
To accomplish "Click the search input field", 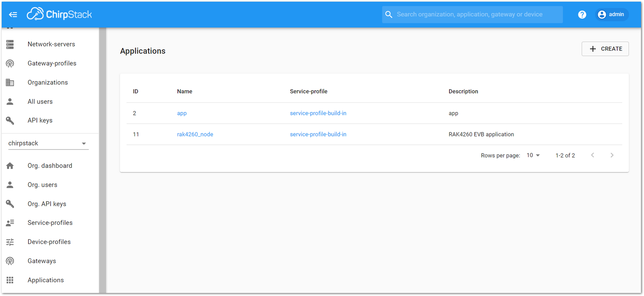I will click(x=472, y=14).
